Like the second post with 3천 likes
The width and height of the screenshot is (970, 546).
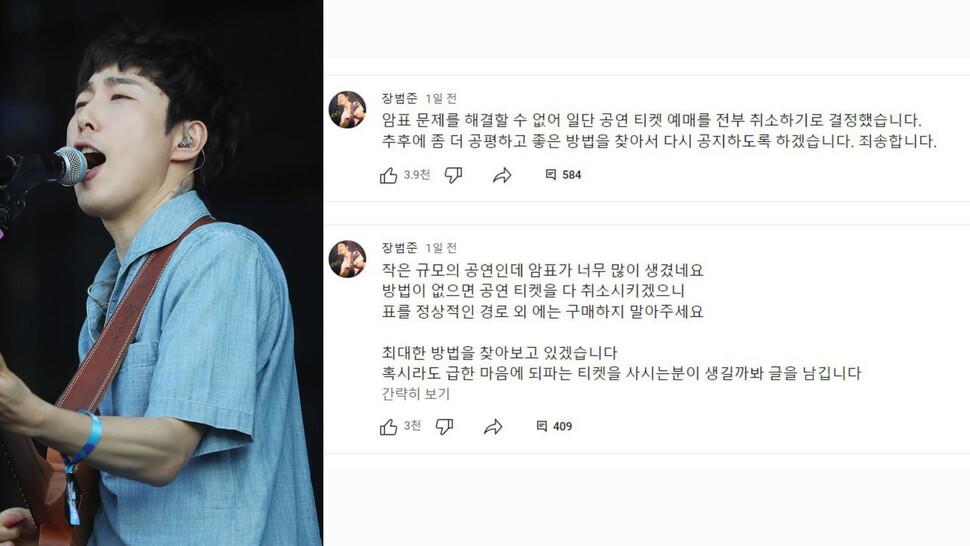tap(388, 427)
